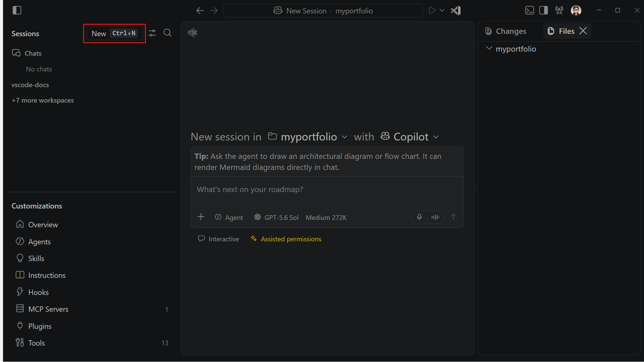This screenshot has height=362, width=644.
Task: Click the Instructions book icon
Action: pos(20,275)
